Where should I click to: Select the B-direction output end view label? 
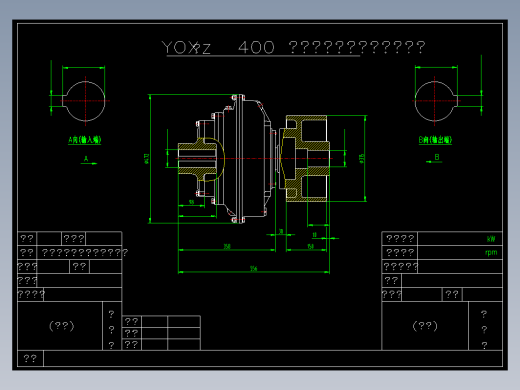click(x=435, y=140)
